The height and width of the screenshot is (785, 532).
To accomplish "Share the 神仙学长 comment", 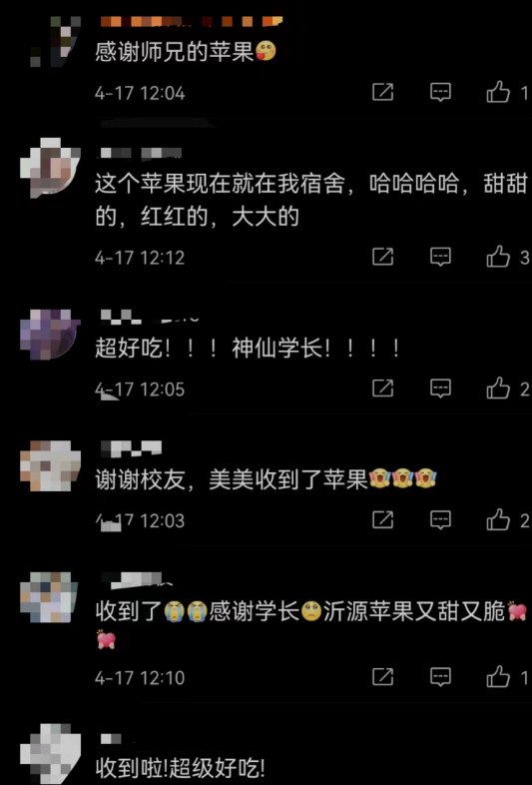I will [383, 388].
